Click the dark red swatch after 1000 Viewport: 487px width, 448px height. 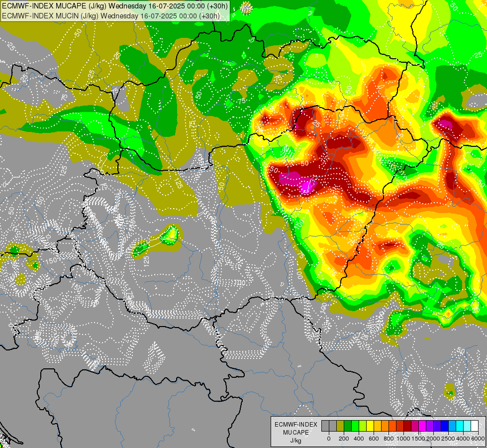click(x=407, y=426)
